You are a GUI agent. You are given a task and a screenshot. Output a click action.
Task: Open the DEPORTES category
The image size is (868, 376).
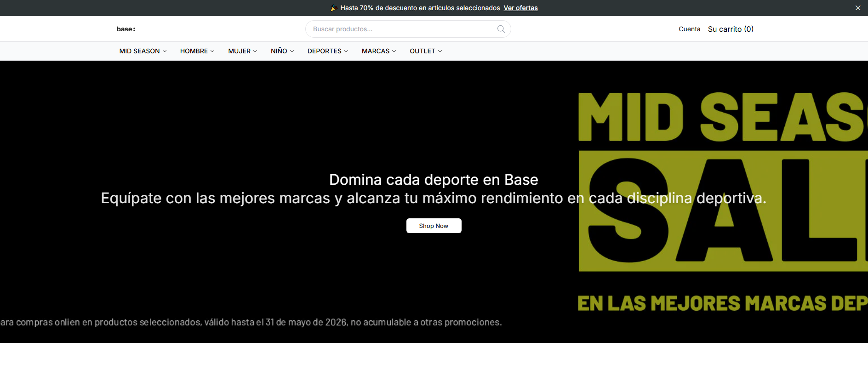(x=325, y=51)
